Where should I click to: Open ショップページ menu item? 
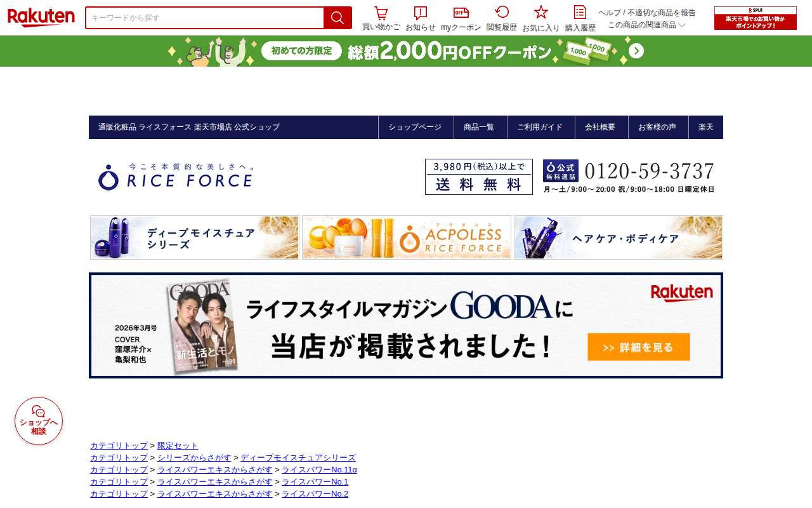[415, 127]
